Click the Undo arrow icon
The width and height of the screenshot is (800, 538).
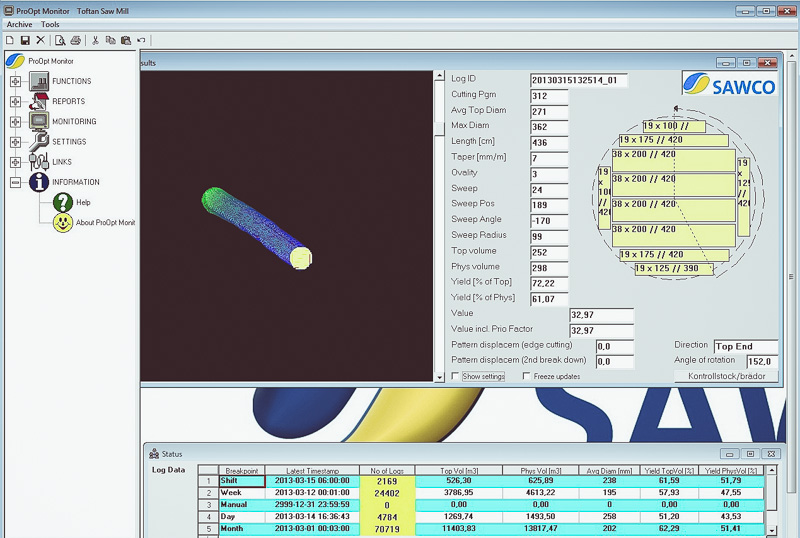point(142,40)
